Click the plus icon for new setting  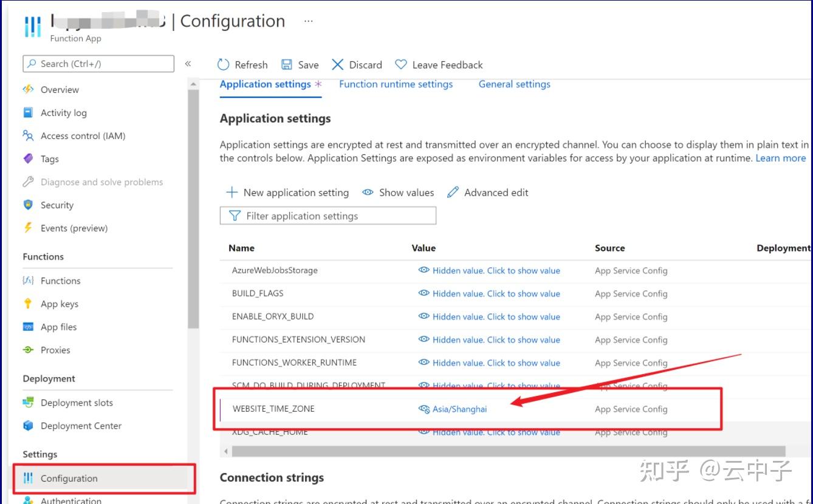click(x=232, y=192)
